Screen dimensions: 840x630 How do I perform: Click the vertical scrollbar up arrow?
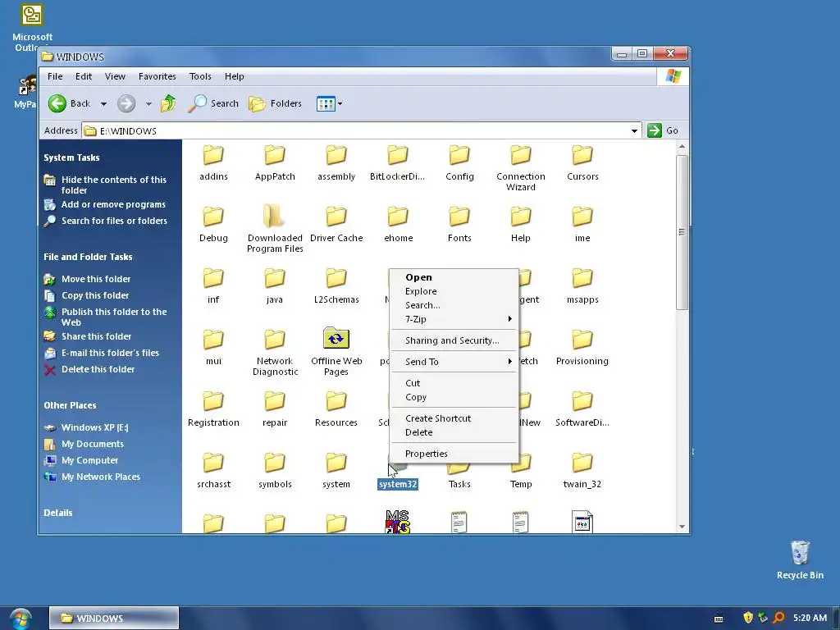[x=682, y=146]
